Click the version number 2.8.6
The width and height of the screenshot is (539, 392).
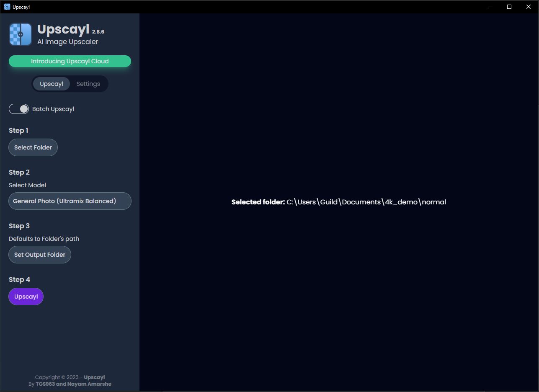pos(98,32)
